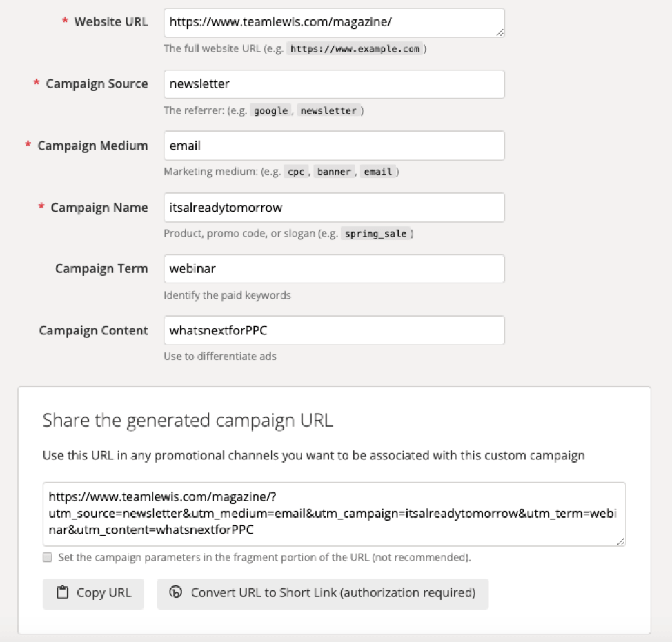
Task: Click Convert URL to Short Link button
Action: (x=322, y=594)
